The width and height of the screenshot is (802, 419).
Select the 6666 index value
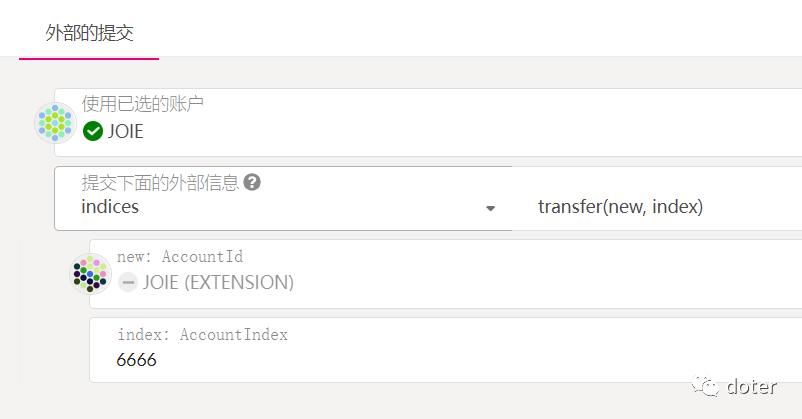[x=137, y=360]
